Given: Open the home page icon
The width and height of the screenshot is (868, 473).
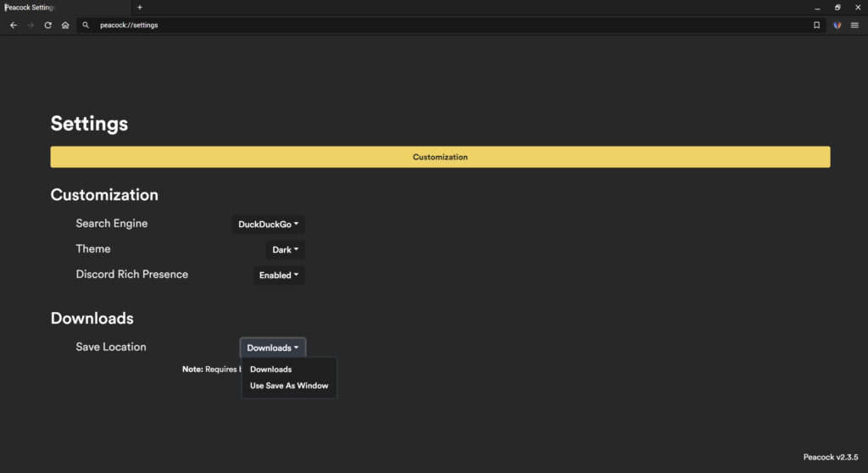Looking at the screenshot, I should [65, 25].
